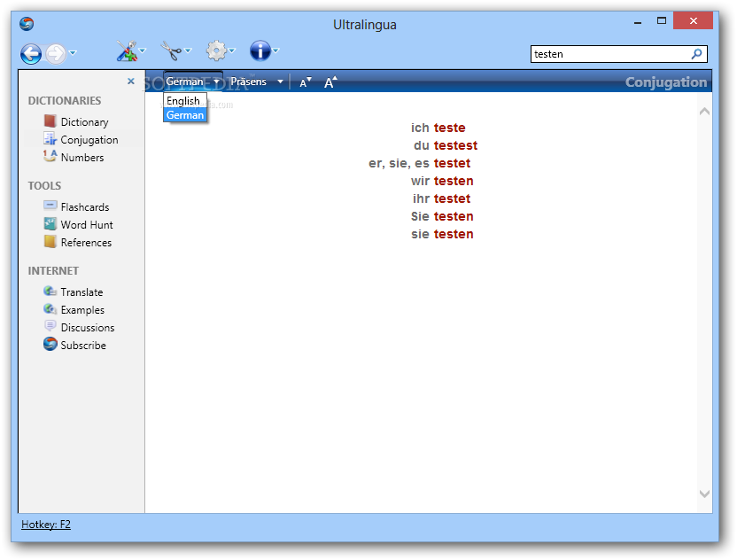Click the conjugated form testest
737x560 pixels.
pos(455,146)
